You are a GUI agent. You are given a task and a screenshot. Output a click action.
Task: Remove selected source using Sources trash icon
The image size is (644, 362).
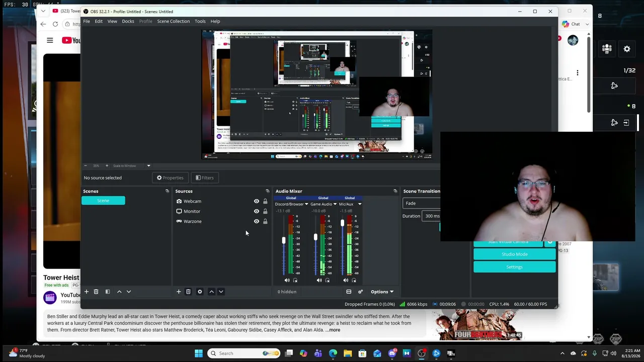(188, 292)
